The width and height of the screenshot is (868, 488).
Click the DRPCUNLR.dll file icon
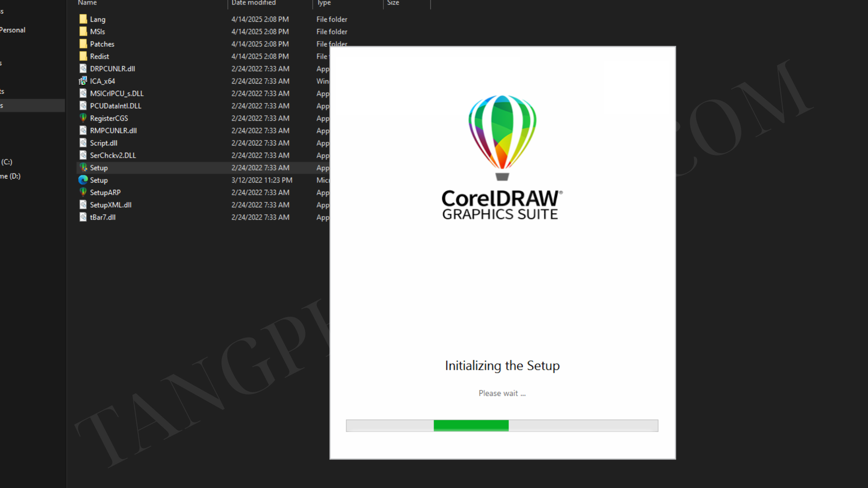(x=83, y=69)
